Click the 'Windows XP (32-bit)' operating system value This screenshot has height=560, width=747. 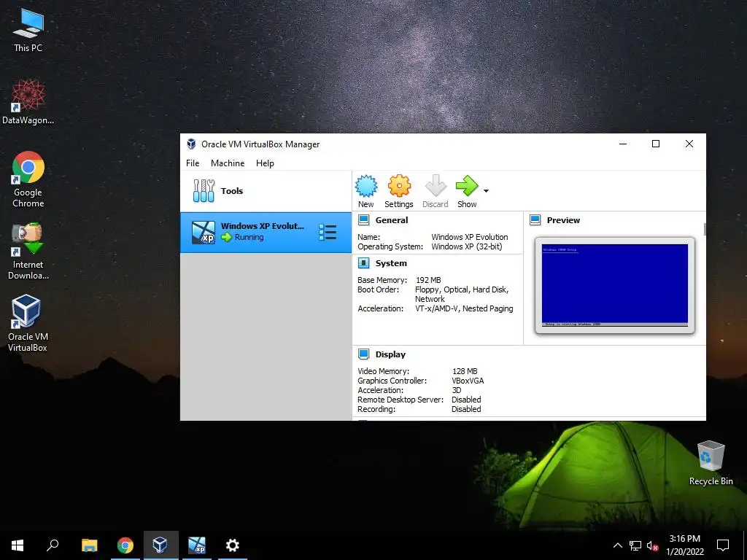point(466,246)
